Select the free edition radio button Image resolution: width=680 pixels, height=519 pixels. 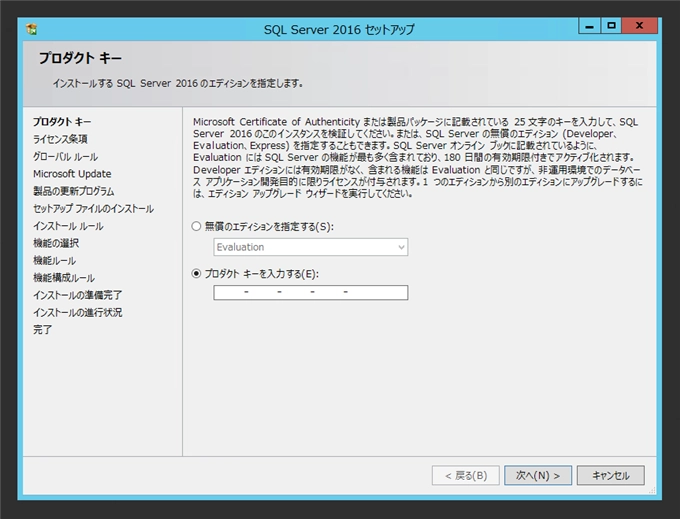196,226
